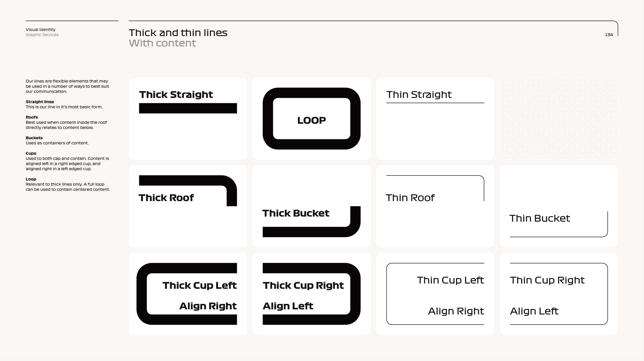644x361 pixels.
Task: Click the "Thick and thin lines" title
Action: click(178, 33)
